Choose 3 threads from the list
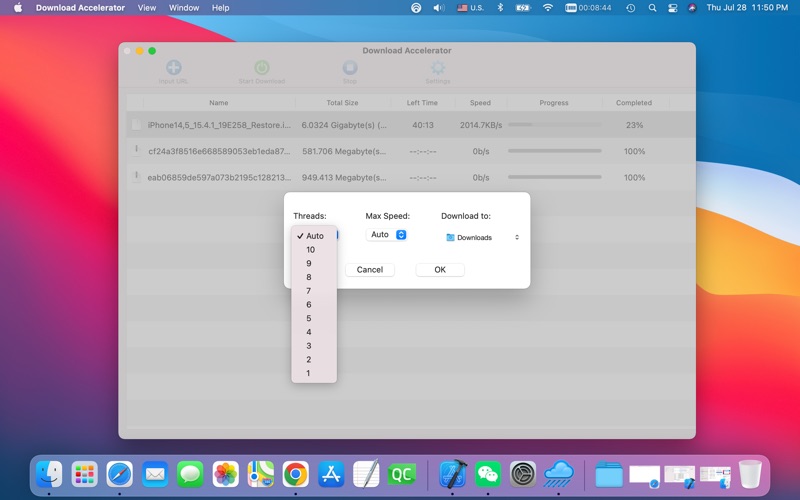This screenshot has width=800, height=500. 314,346
